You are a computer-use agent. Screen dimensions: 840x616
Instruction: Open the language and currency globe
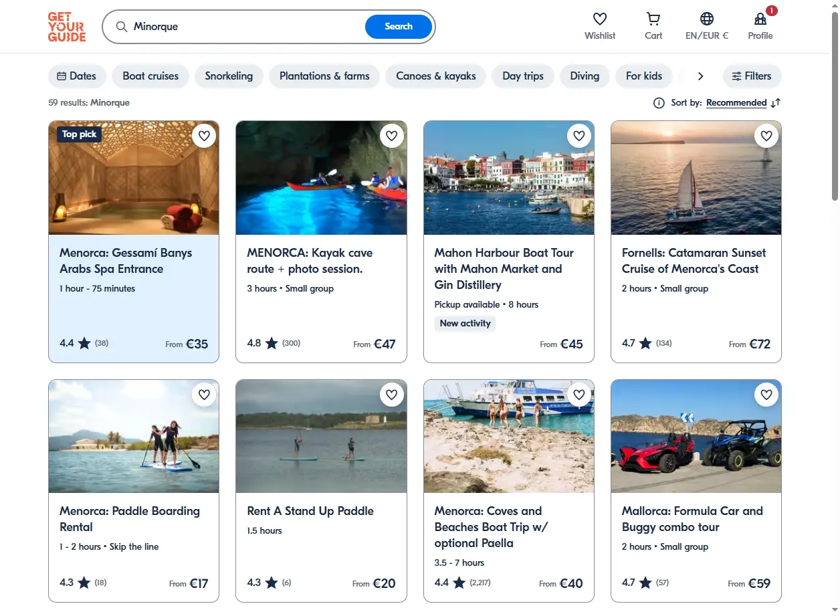pyautogui.click(x=707, y=19)
